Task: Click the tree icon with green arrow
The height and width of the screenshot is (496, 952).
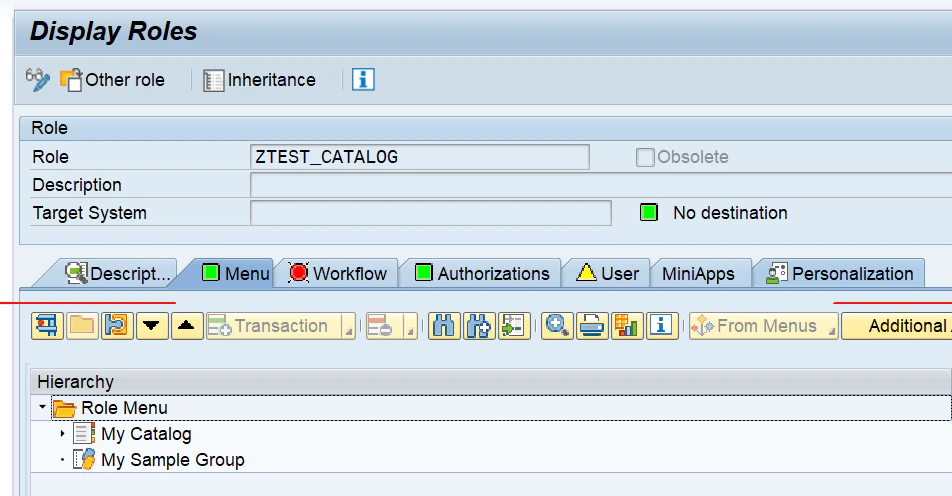Action: click(x=514, y=326)
